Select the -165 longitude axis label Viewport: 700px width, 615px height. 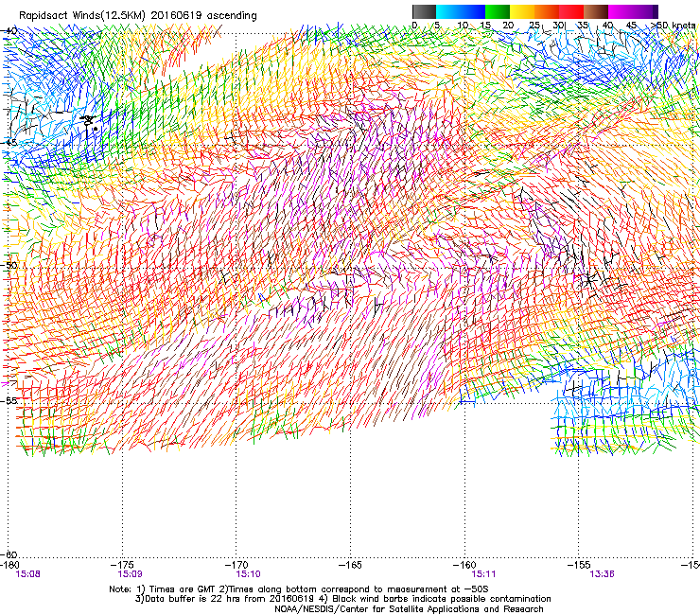[x=350, y=565]
